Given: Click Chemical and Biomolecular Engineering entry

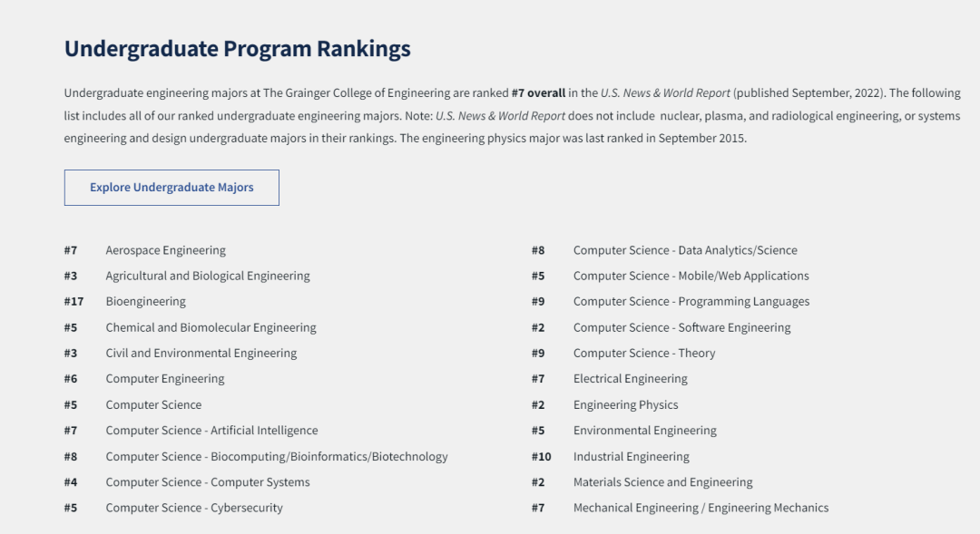Looking at the screenshot, I should pyautogui.click(x=211, y=327).
